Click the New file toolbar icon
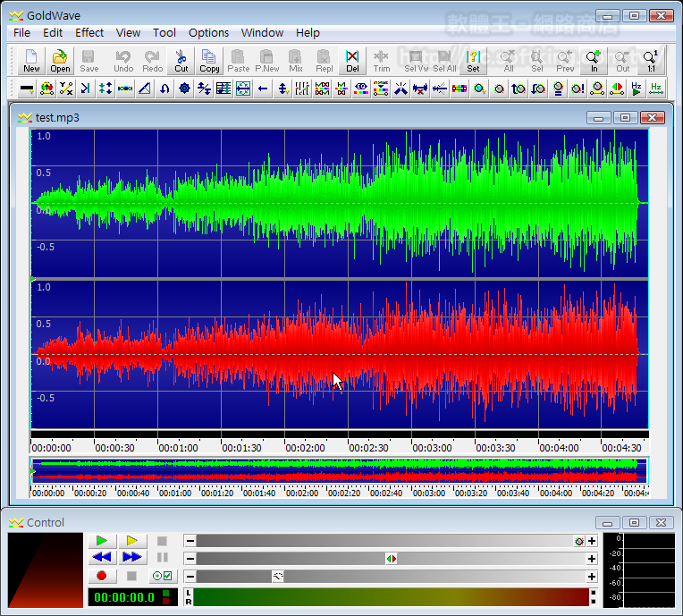Image resolution: width=683 pixels, height=616 pixels. point(31,61)
